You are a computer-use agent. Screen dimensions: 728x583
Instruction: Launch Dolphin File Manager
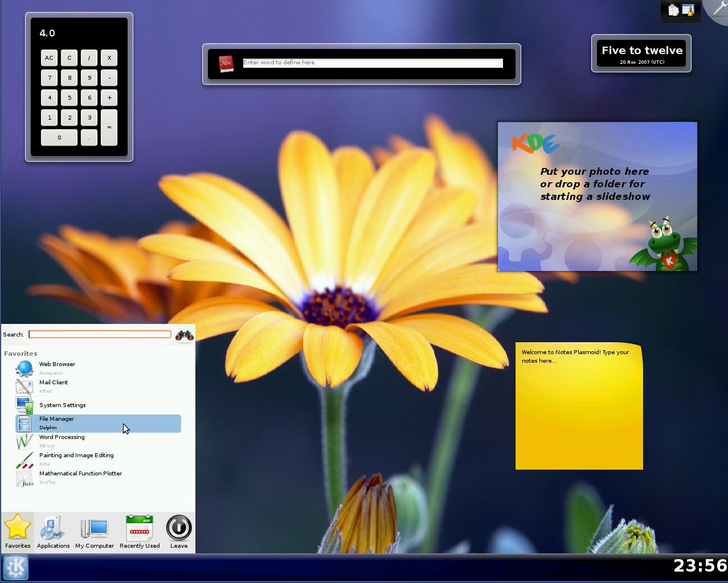pyautogui.click(x=56, y=422)
